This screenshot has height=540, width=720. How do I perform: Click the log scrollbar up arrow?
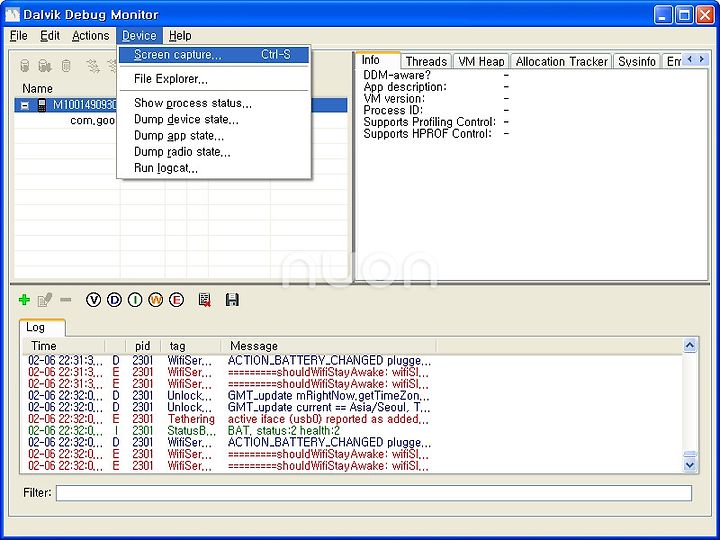[x=690, y=345]
